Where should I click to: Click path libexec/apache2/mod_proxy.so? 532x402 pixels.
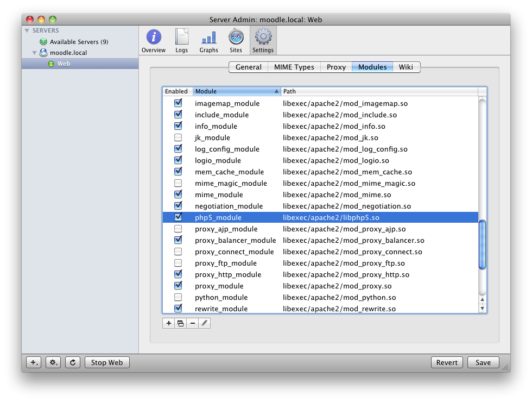coord(337,286)
